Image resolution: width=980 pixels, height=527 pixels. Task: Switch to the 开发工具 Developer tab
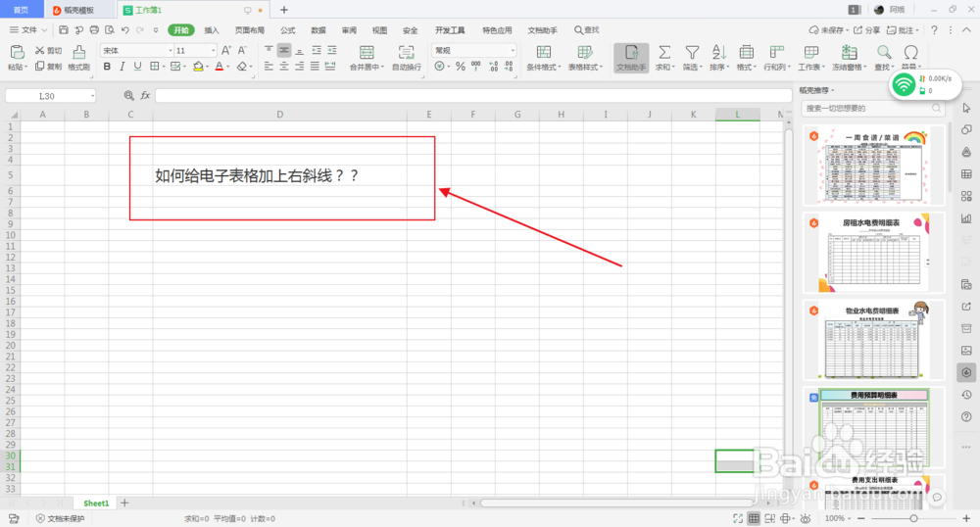point(450,30)
